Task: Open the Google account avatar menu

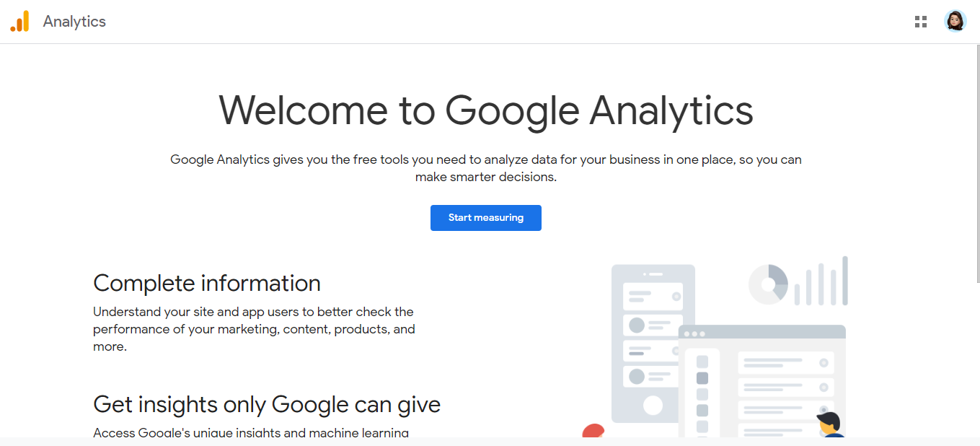Action: pos(955,21)
